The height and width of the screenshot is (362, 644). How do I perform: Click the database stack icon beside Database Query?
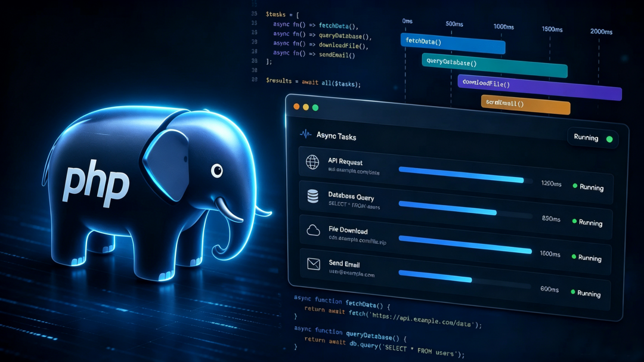point(313,196)
